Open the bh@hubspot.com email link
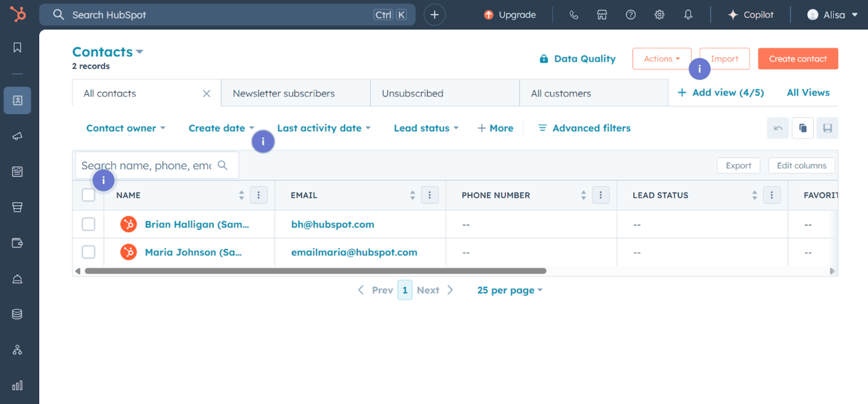 click(x=333, y=224)
